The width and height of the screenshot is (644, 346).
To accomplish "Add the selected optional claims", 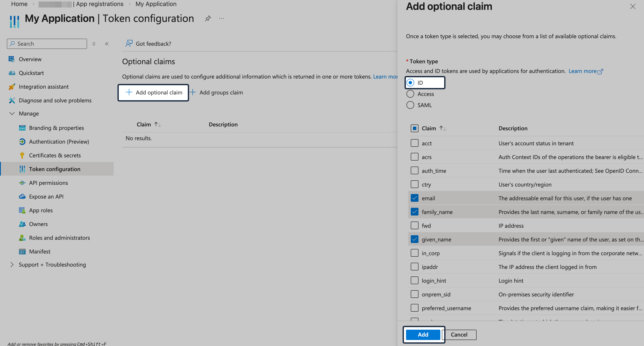I will click(x=423, y=334).
